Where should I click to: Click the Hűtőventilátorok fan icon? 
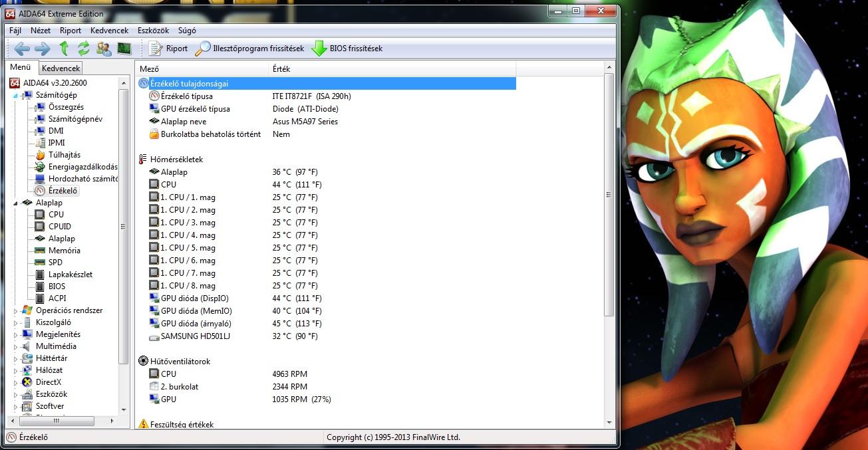143,362
